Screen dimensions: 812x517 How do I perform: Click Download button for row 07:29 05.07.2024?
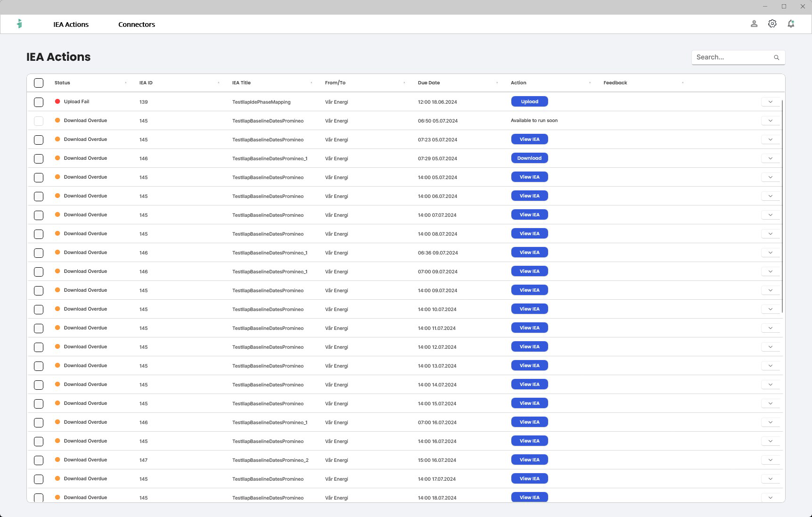point(530,158)
